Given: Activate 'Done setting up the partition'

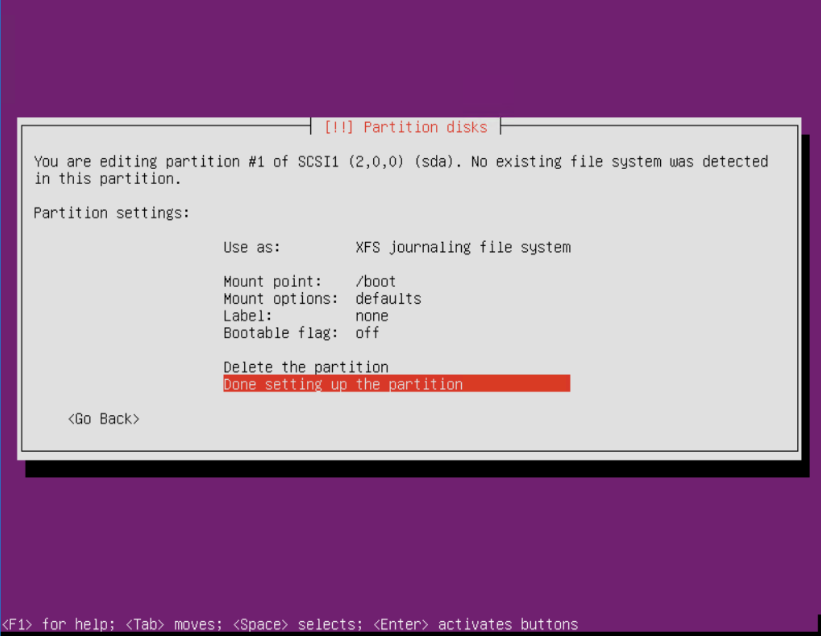Looking at the screenshot, I should [x=397, y=384].
